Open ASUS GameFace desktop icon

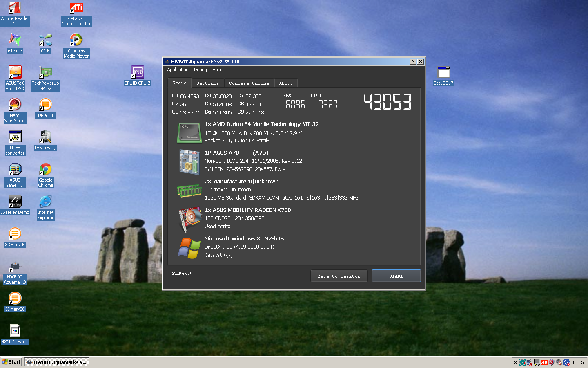[x=15, y=175]
